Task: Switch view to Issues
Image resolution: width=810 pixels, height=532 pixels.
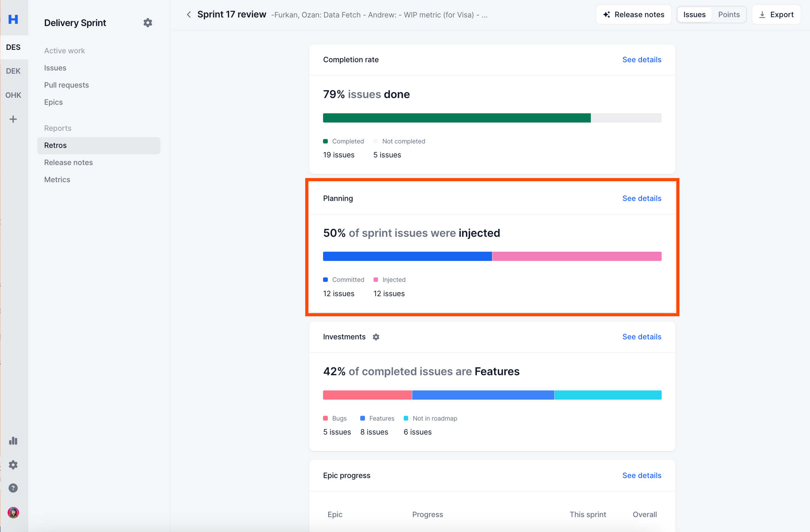Action: tap(694, 14)
